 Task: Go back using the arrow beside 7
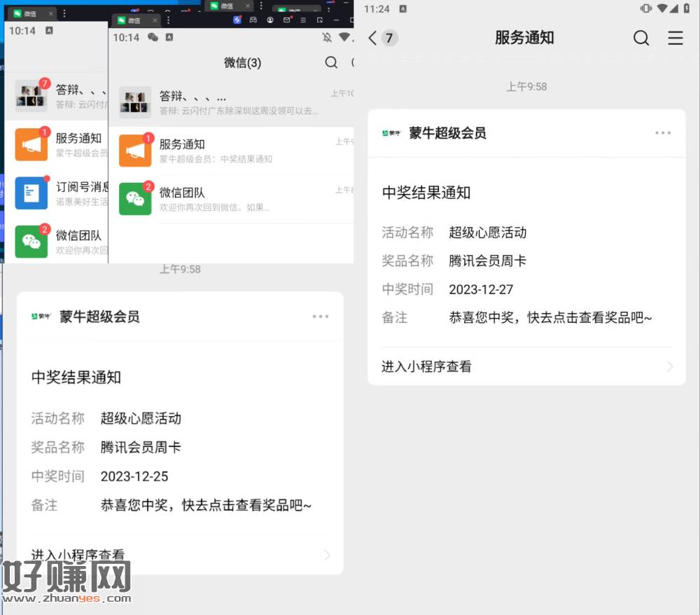coord(372,38)
